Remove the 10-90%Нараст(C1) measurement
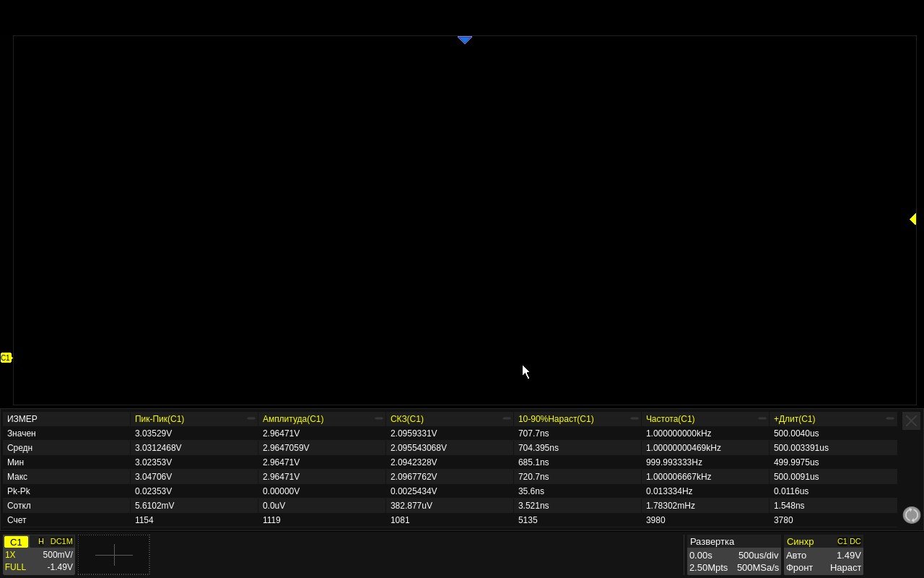The image size is (924, 578). (x=635, y=418)
